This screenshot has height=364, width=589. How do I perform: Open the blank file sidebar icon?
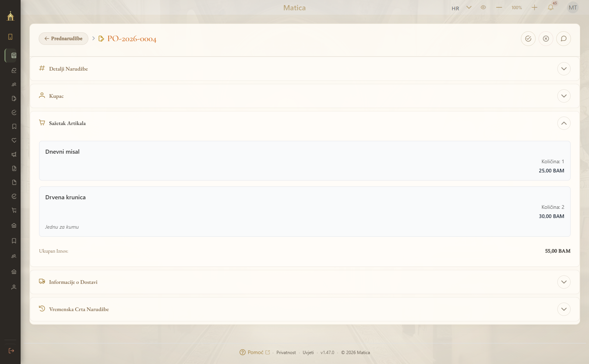(x=14, y=182)
